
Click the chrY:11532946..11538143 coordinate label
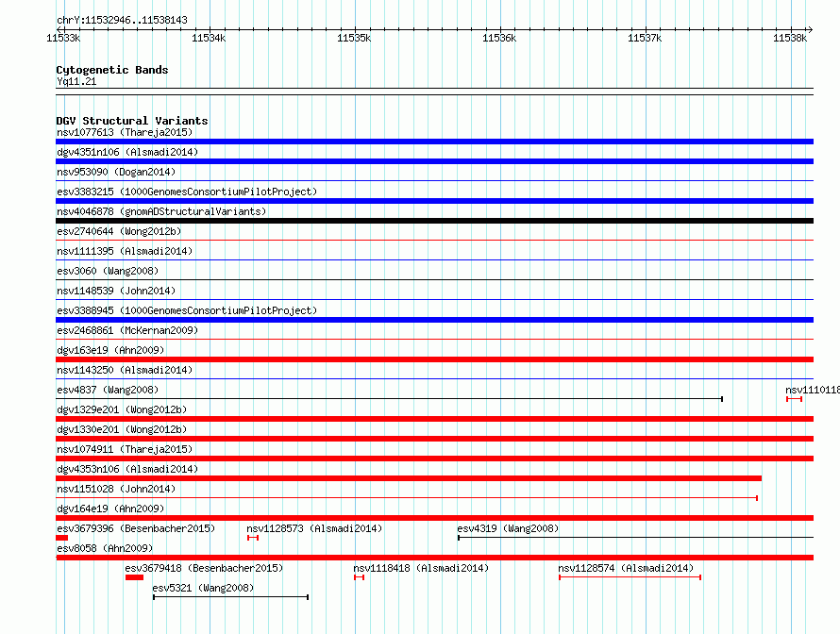122,21
